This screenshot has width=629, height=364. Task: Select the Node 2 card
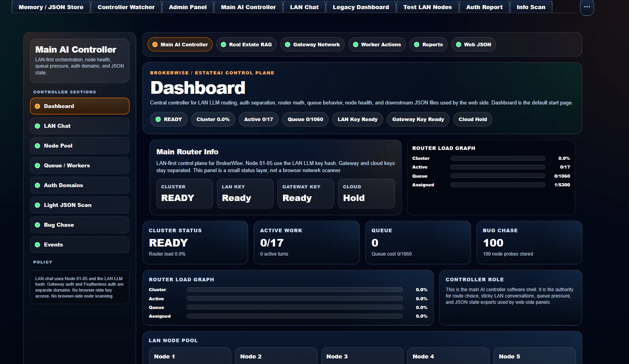(276, 356)
